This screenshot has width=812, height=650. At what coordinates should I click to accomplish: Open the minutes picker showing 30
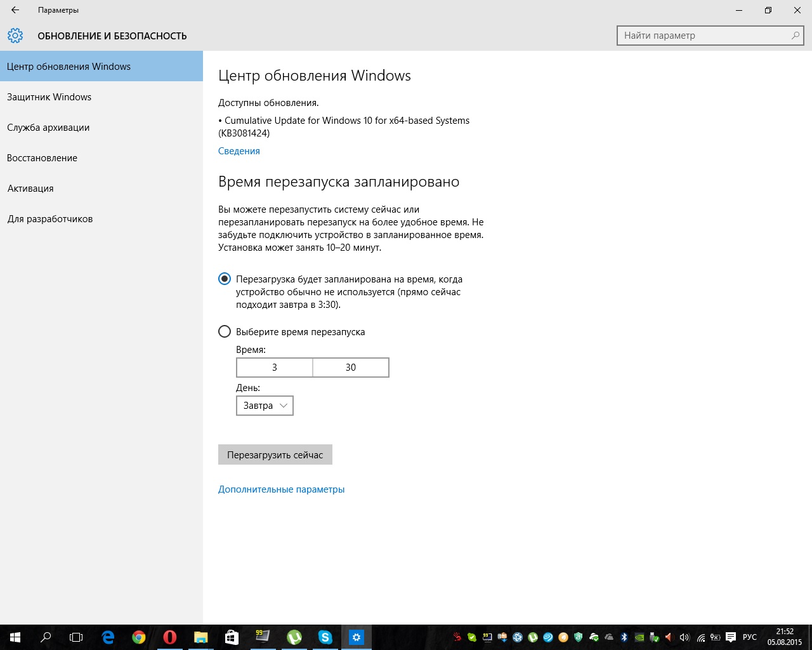coord(351,368)
